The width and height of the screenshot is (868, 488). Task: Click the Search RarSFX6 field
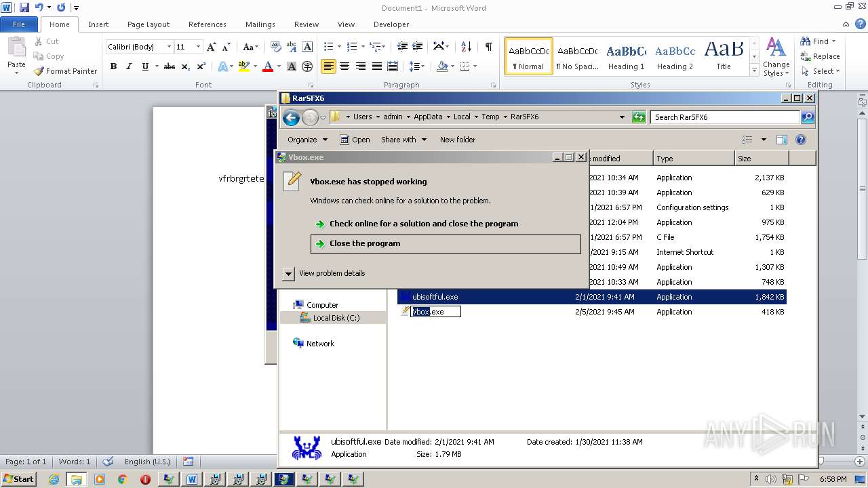(725, 117)
